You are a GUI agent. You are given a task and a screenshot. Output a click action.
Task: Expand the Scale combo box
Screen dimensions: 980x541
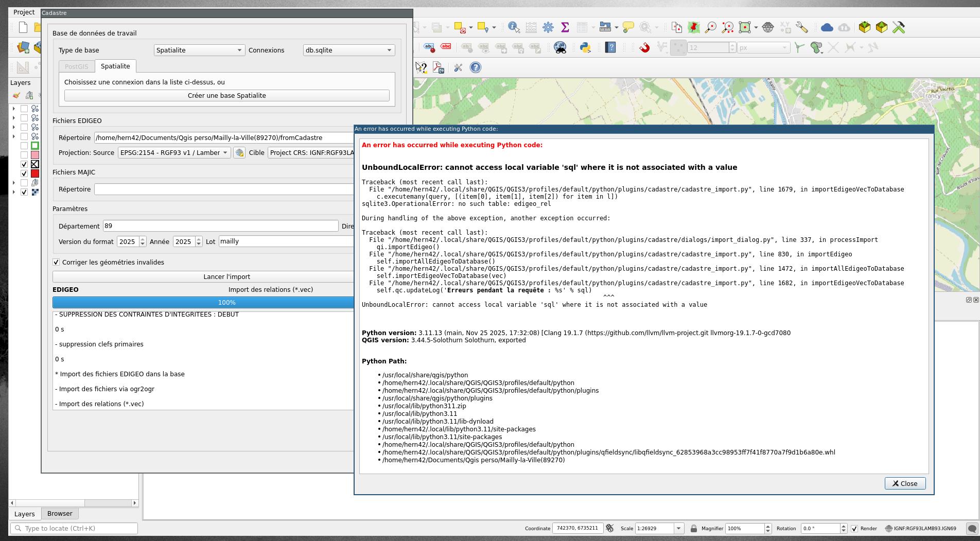[678, 529]
